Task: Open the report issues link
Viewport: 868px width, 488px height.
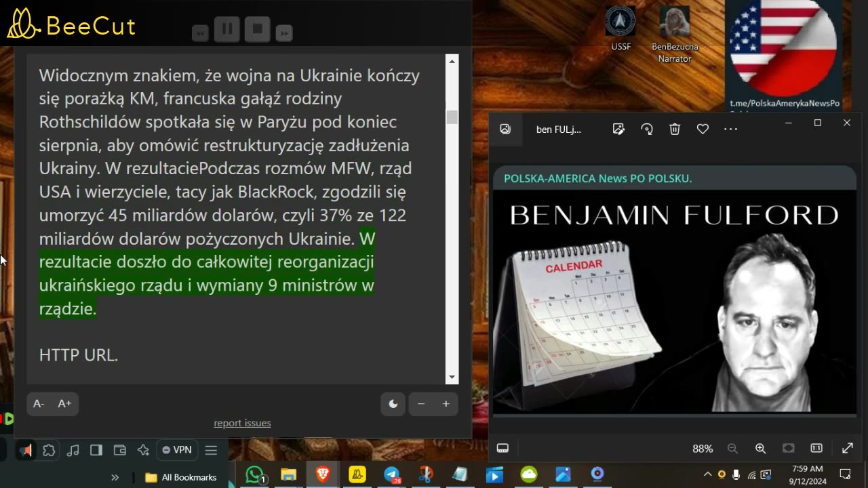Action: tap(242, 423)
